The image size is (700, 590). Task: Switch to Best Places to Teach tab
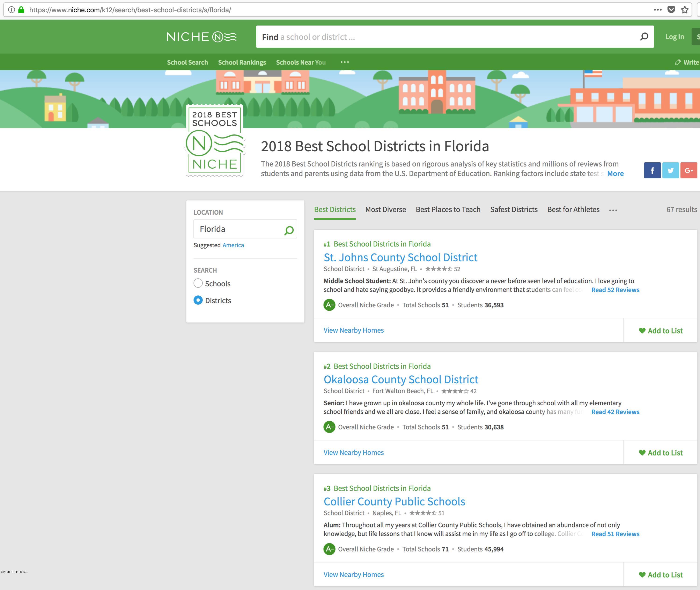click(448, 210)
